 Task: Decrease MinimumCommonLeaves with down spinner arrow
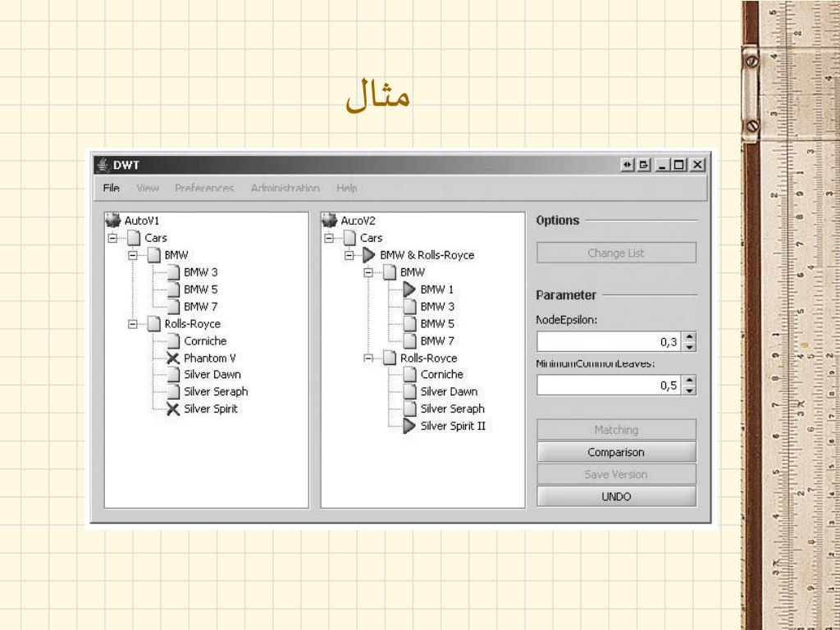pos(690,390)
